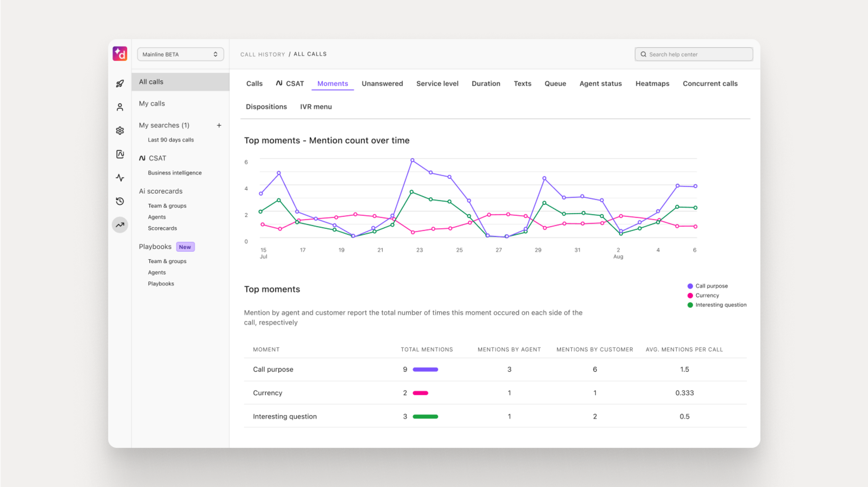The height and width of the screenshot is (487, 868).
Task: Expand My searches with the plus button
Action: (x=219, y=125)
